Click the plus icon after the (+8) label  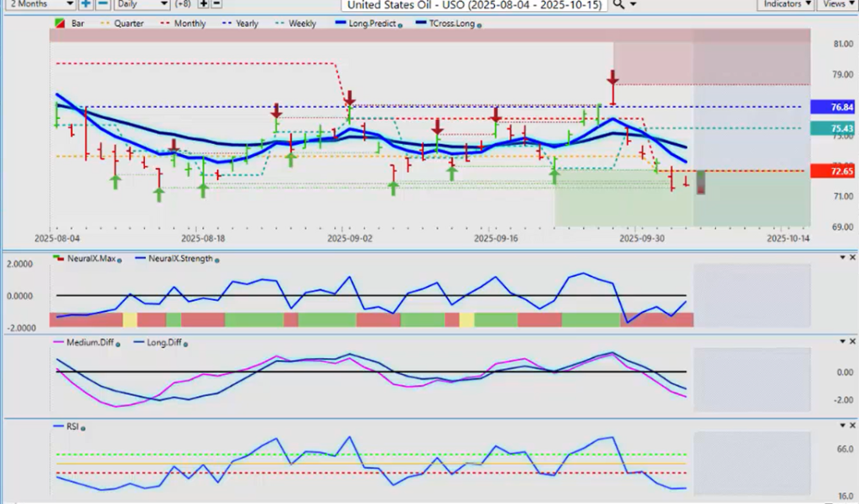205,4
